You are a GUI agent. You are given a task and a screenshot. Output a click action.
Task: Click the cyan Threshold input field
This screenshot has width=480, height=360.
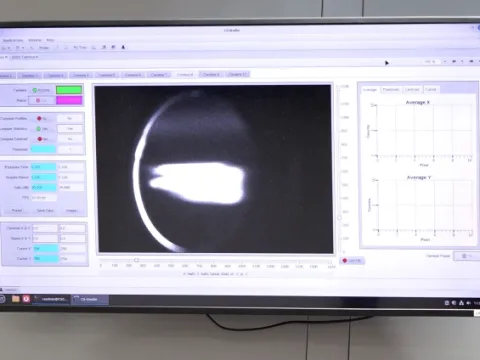tap(43, 149)
